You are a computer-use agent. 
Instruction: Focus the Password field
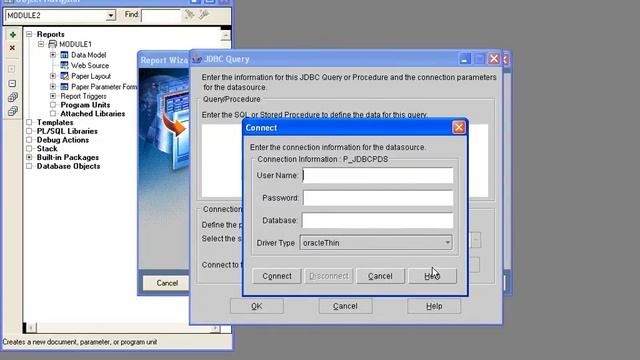point(378,198)
